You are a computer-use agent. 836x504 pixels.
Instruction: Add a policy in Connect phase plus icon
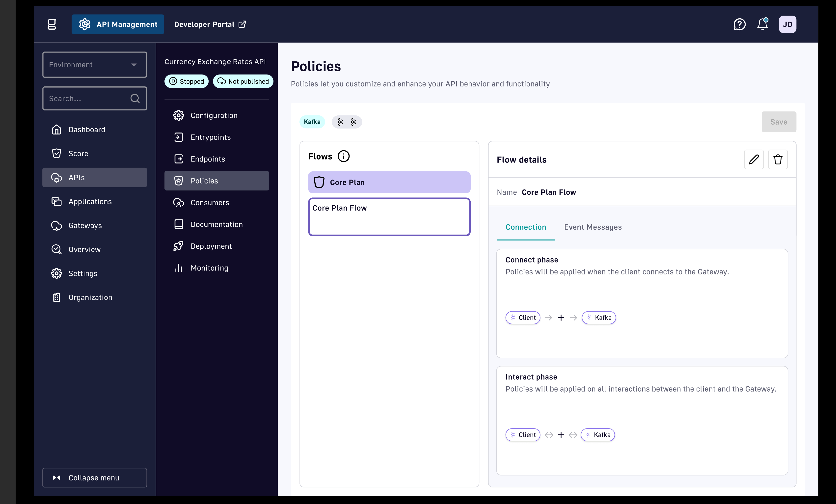[x=561, y=318]
